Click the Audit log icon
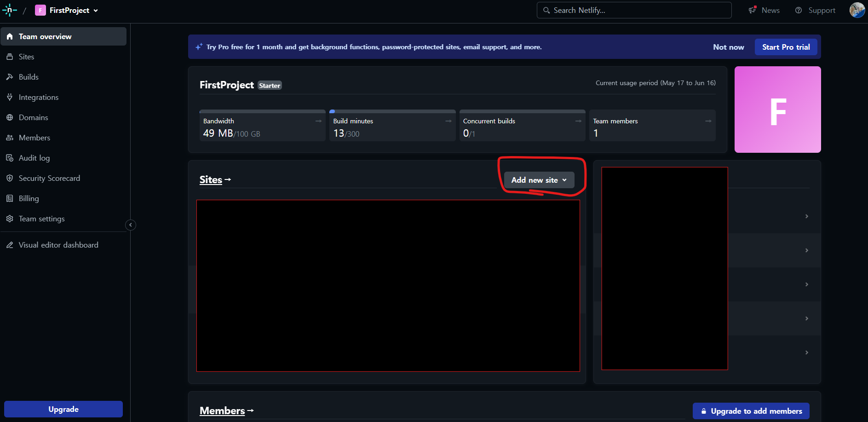Viewport: 868px width, 422px height. pyautogui.click(x=10, y=158)
